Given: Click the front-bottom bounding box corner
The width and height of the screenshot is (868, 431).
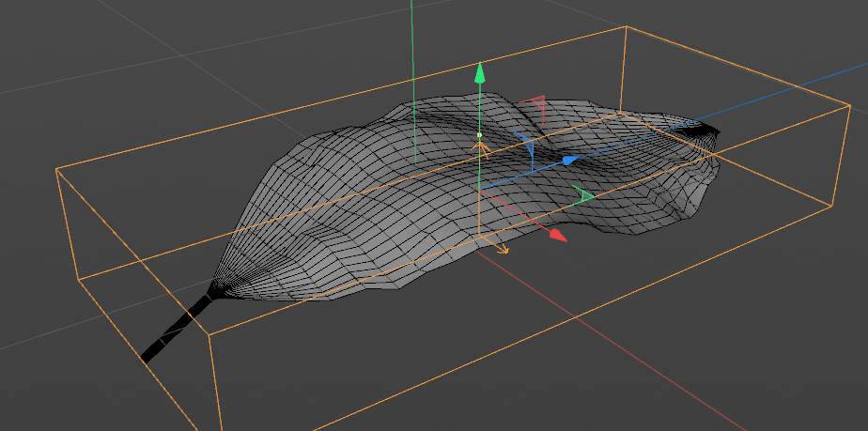Looking at the screenshot, I should point(209,335).
